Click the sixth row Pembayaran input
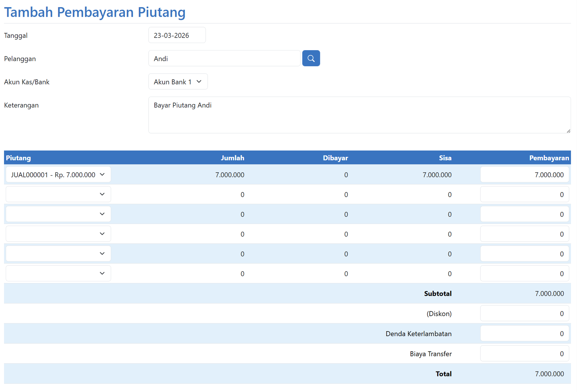The width and height of the screenshot is (577, 392). click(524, 273)
